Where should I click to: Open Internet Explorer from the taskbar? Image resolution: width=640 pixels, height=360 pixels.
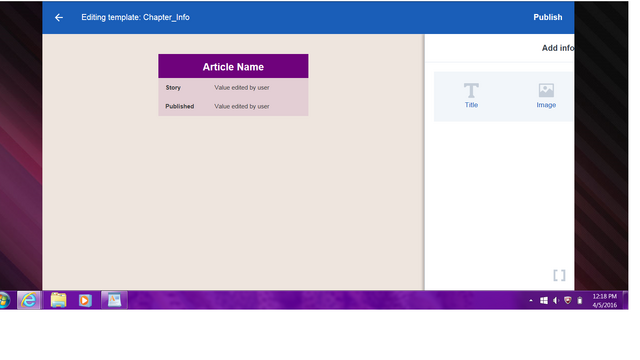tap(29, 300)
